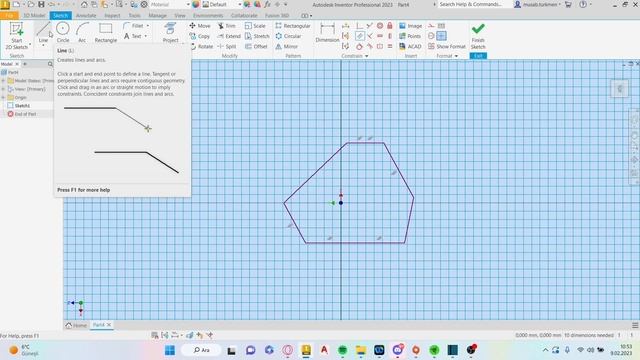Image resolution: width=640 pixels, height=360 pixels.
Task: Click the ViewCube in canvas corner
Action: click(619, 89)
